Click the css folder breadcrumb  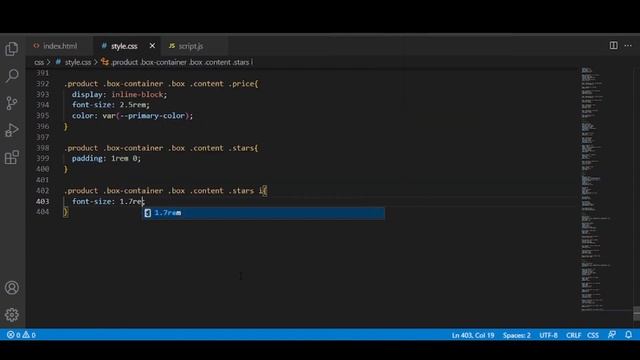[x=39, y=62]
